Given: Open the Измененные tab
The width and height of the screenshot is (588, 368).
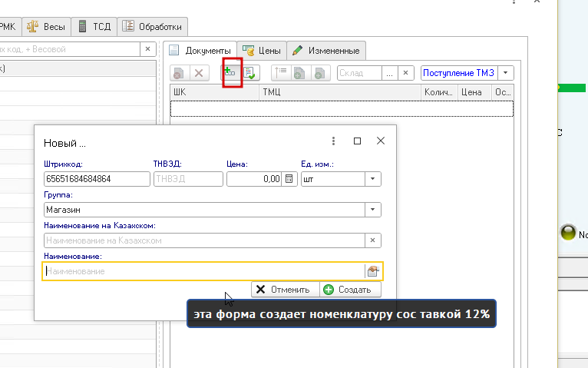Looking at the screenshot, I should click(326, 51).
